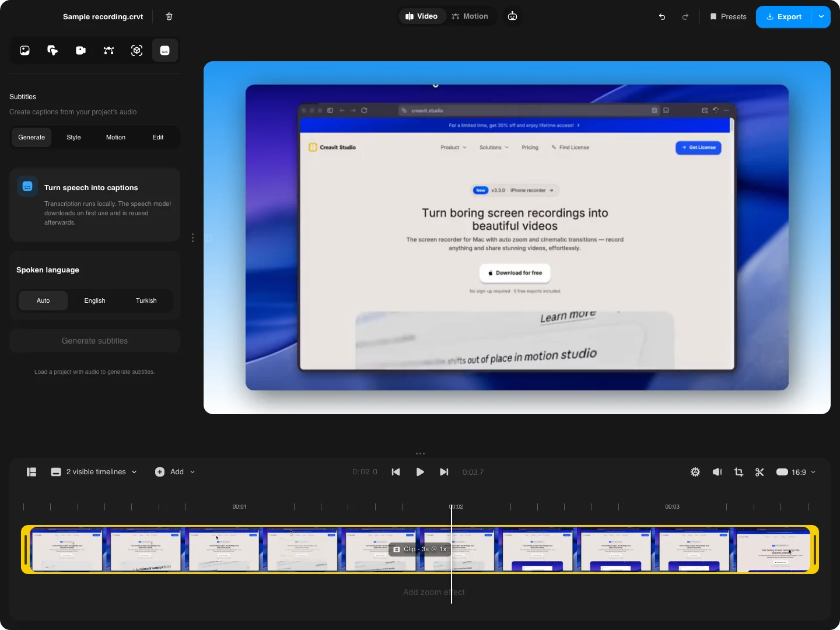Click the captions card blue icon
Screen dimensions: 840x630
(27, 187)
